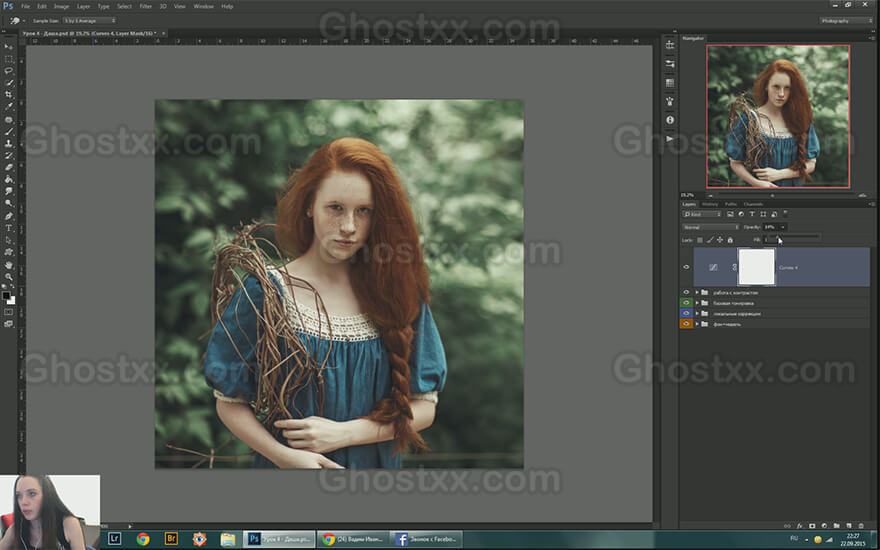Select the Horizontal Type tool

(x=9, y=228)
